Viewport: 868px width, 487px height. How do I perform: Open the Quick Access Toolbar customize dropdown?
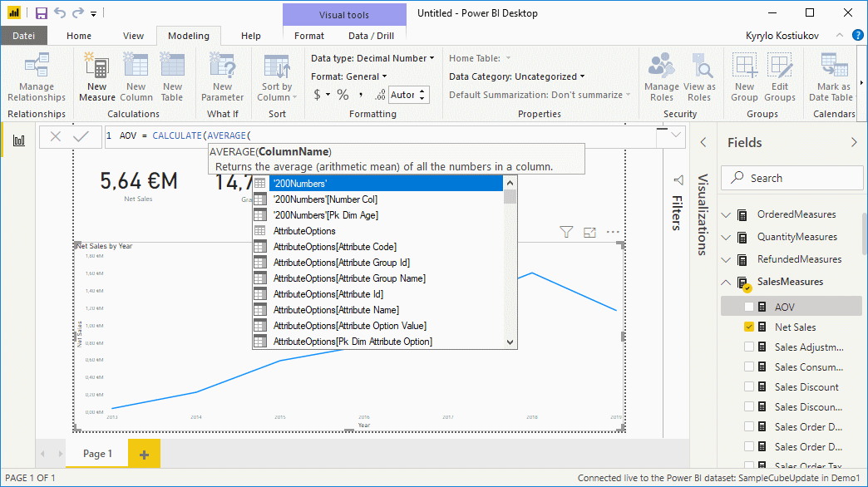point(94,13)
